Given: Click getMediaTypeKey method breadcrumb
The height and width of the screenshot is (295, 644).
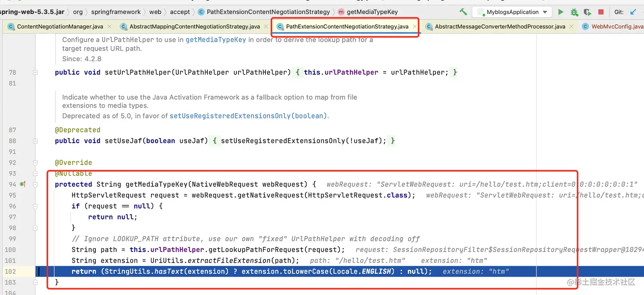Looking at the screenshot, I should pos(368,12).
